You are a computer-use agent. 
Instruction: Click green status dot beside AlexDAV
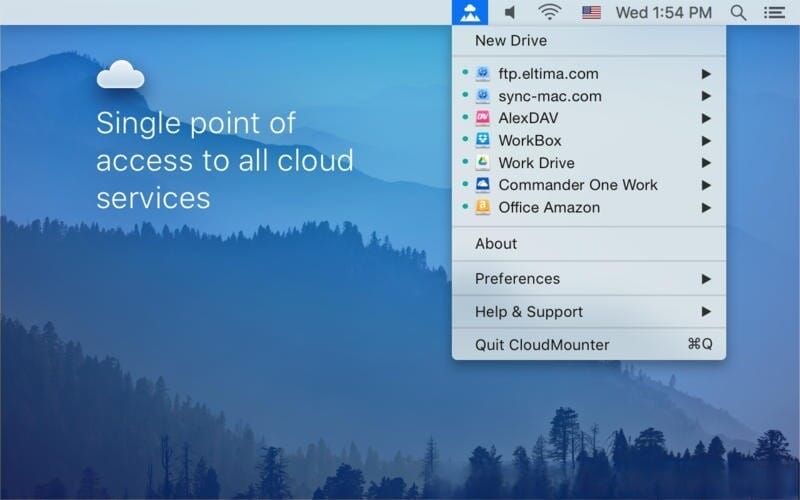(465, 117)
